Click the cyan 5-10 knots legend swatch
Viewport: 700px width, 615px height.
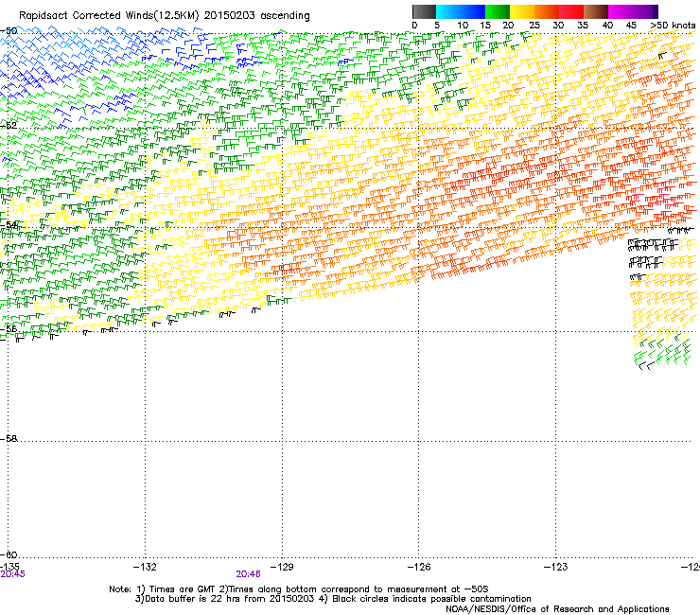pos(448,11)
